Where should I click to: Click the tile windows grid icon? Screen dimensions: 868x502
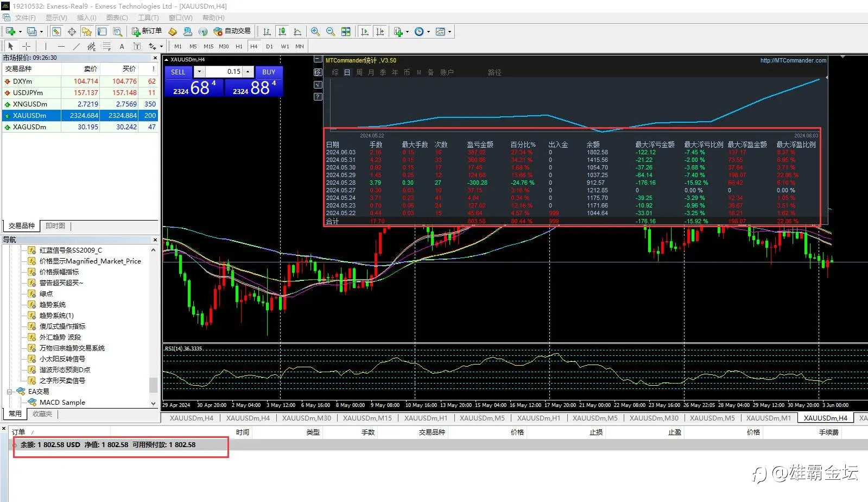pos(346,32)
